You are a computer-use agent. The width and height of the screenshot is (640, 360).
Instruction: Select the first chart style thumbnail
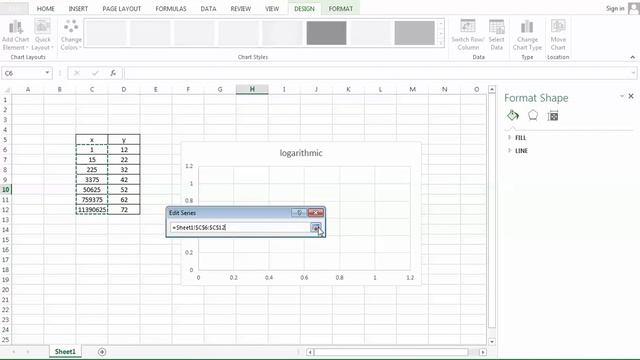(106, 33)
